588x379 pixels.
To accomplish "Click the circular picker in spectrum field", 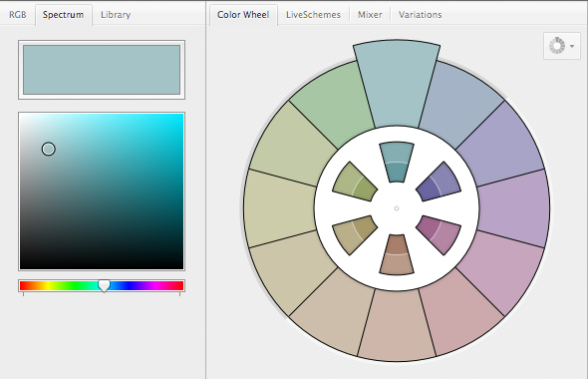I will click(x=49, y=149).
